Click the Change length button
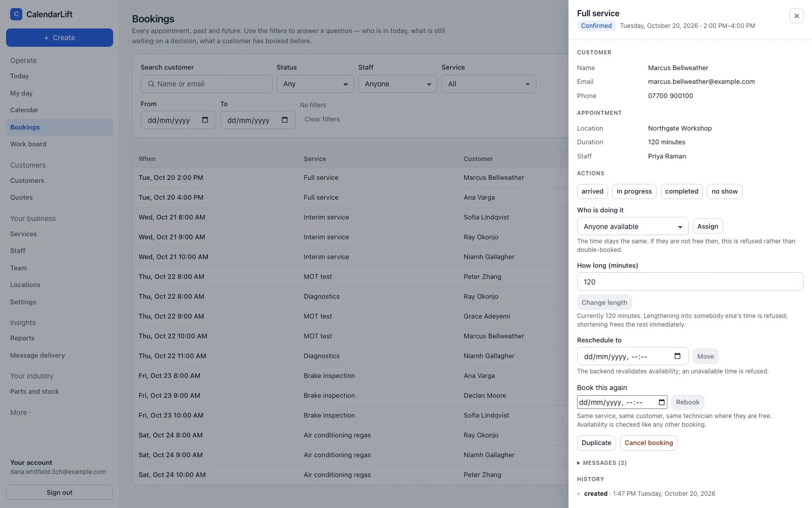 (x=604, y=302)
